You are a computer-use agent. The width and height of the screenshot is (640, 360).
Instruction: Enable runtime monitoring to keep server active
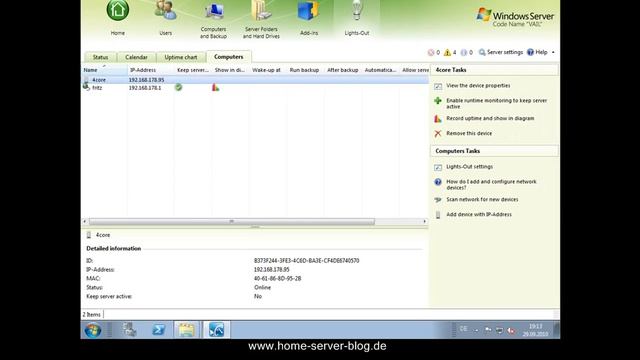point(496,103)
